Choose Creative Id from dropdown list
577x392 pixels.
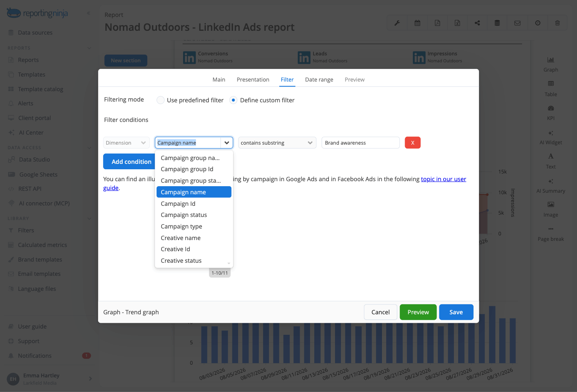(x=194, y=249)
